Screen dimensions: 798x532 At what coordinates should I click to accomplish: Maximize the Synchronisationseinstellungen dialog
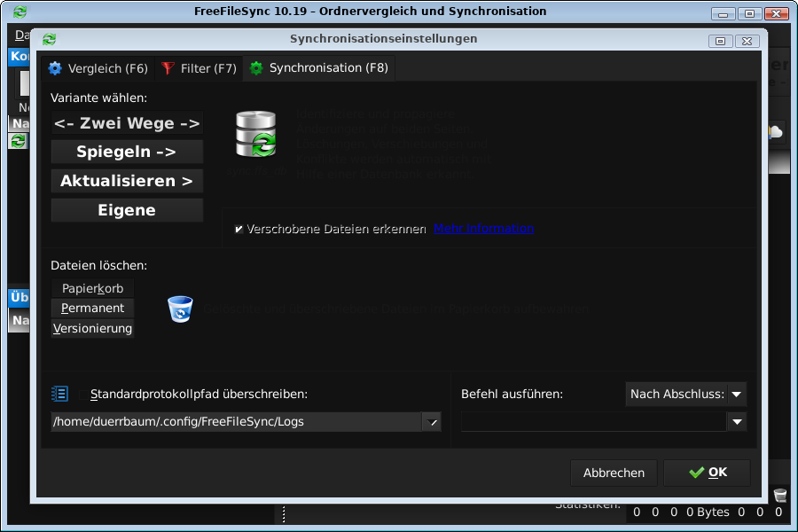721,41
